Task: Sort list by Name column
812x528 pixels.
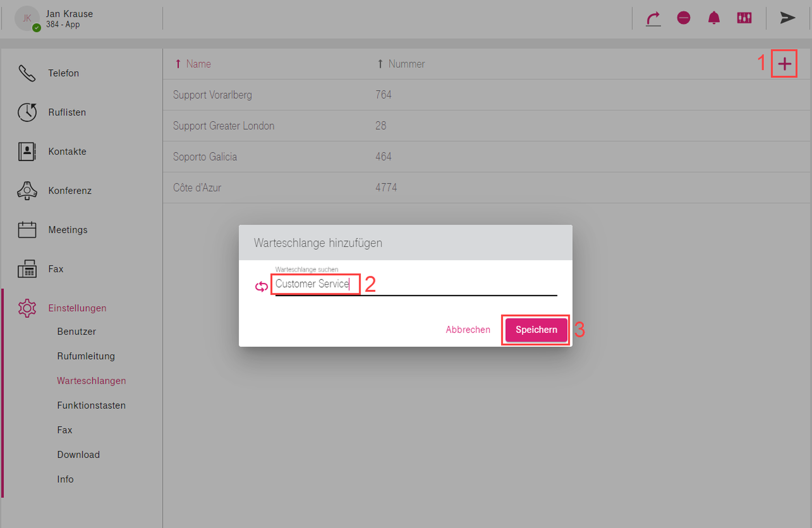Action: 198,64
